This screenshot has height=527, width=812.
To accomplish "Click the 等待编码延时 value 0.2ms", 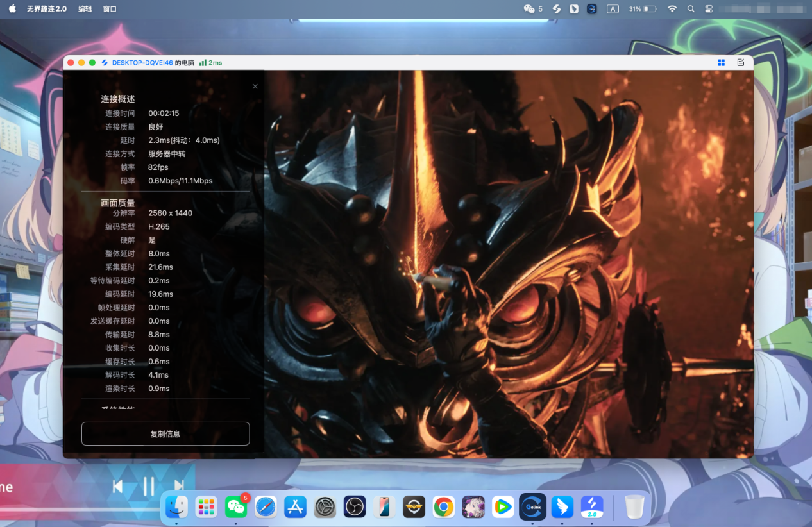I will click(x=159, y=280).
